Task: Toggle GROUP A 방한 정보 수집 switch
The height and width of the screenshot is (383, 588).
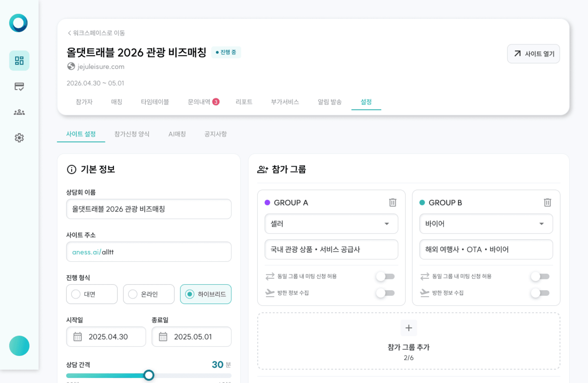Action: click(x=385, y=293)
